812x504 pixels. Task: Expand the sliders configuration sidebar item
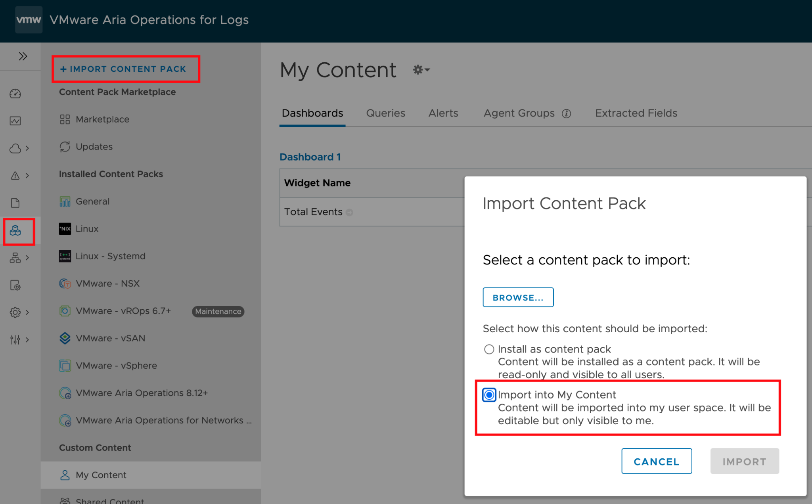[15, 339]
